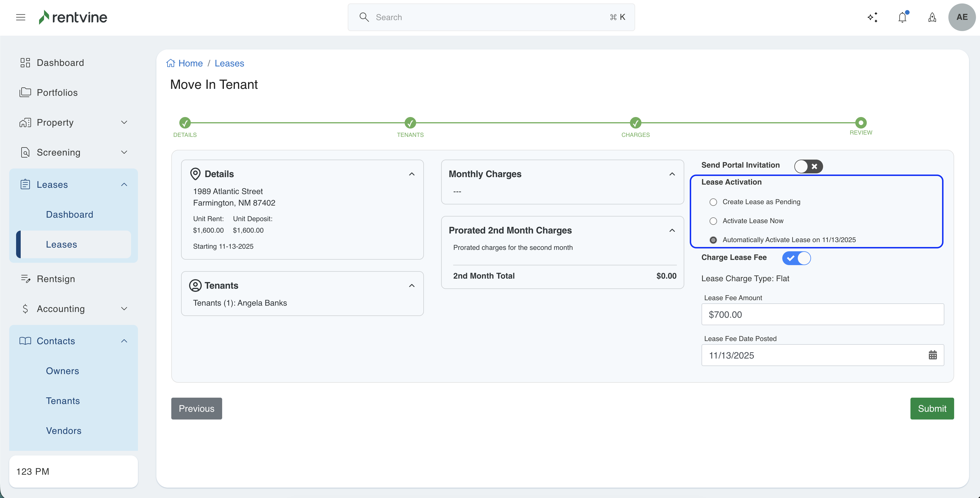Click the rentvine logo
Image resolution: width=980 pixels, height=498 pixels.
[73, 17]
